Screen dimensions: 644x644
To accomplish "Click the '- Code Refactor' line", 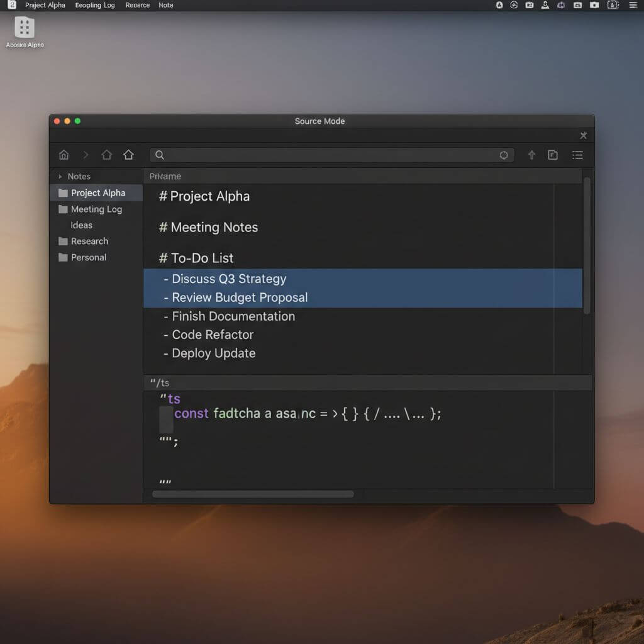I will 208,335.
